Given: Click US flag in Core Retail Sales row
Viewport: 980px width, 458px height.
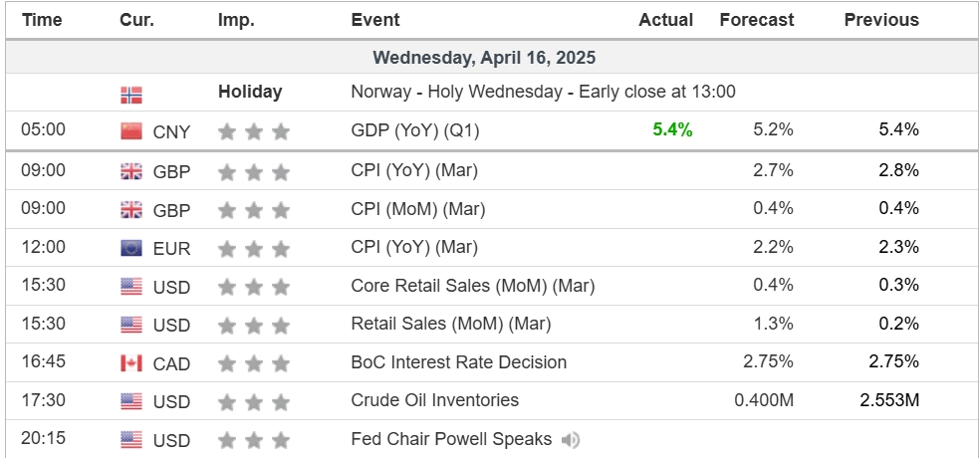Looking at the screenshot, I should pos(131,287).
